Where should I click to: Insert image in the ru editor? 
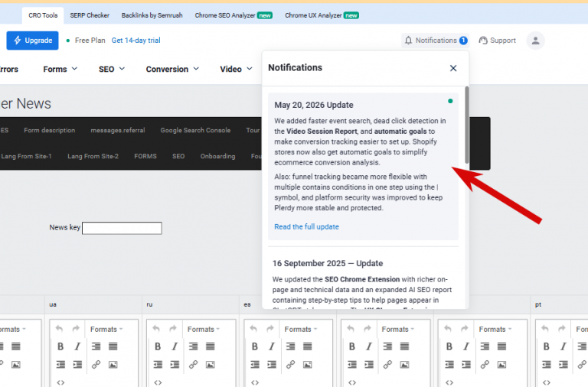tap(210, 364)
